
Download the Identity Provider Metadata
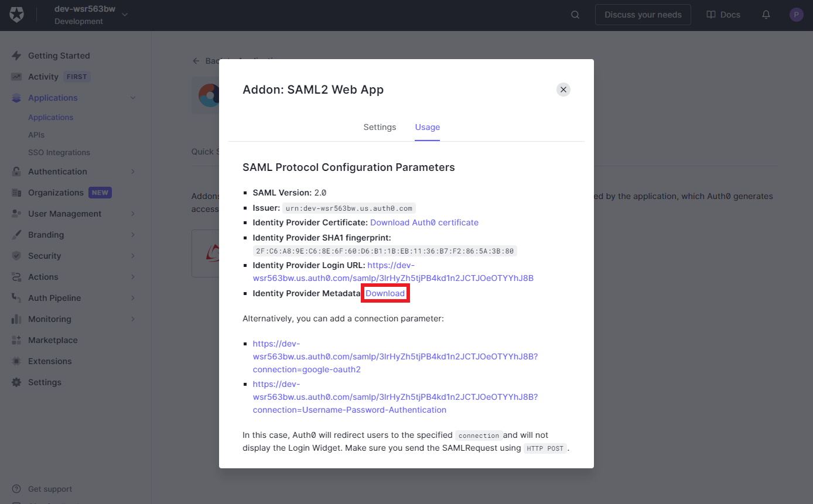click(385, 293)
